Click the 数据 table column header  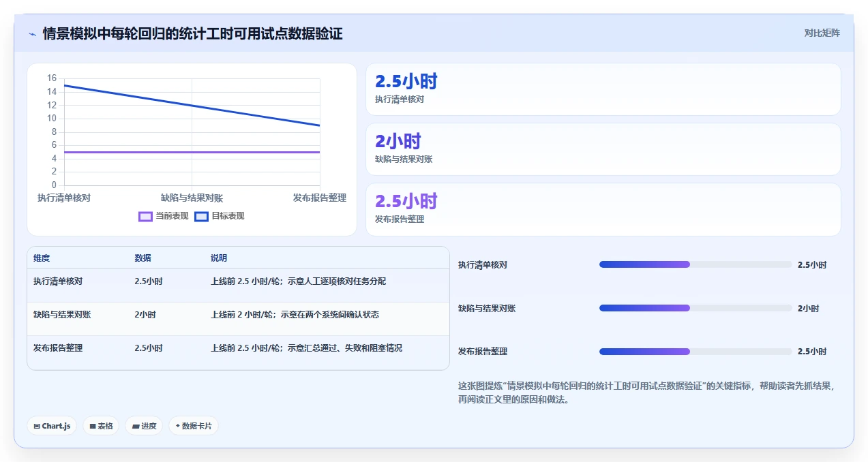(143, 258)
